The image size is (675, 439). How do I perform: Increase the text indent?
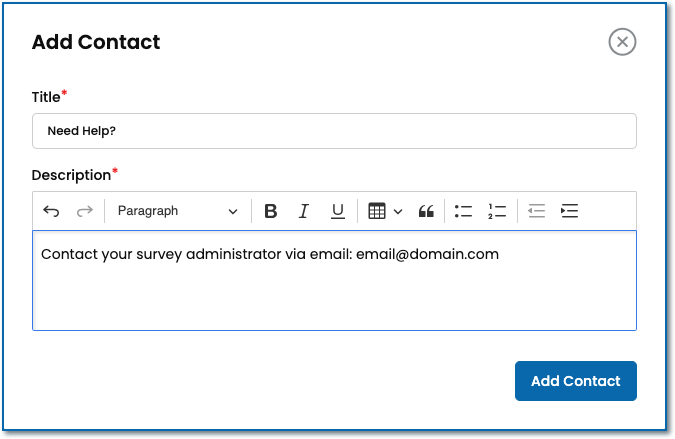[570, 211]
